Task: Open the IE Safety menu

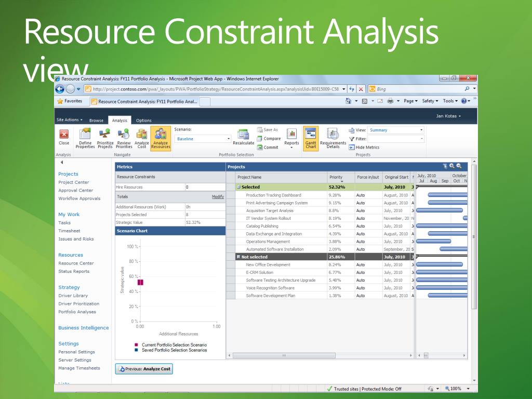Action: click(430, 101)
